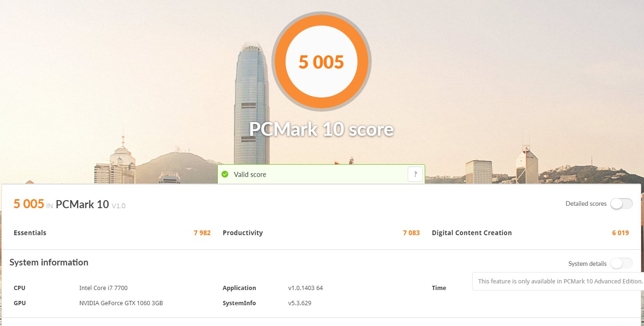Image resolution: width=644 pixels, height=326 pixels.
Task: Click the System details label
Action: coord(587,264)
